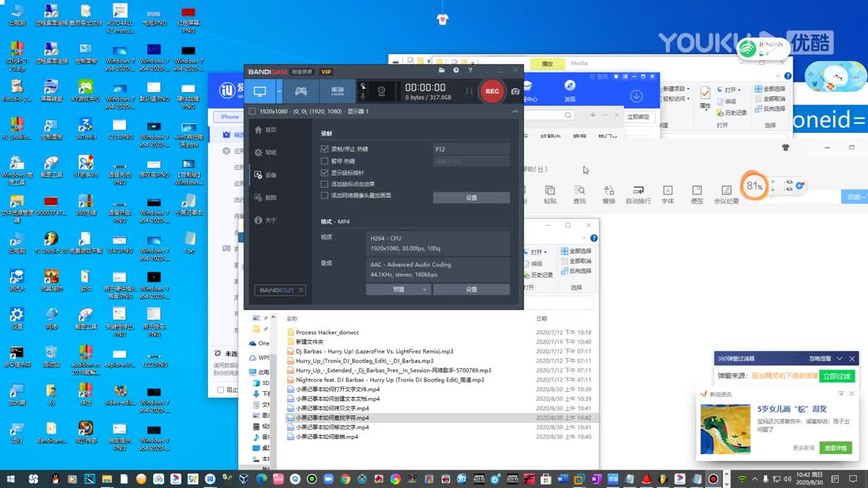Click 粘贴 paste icon in notepad toolbar
This screenshot has width=868, height=488.
click(x=550, y=195)
